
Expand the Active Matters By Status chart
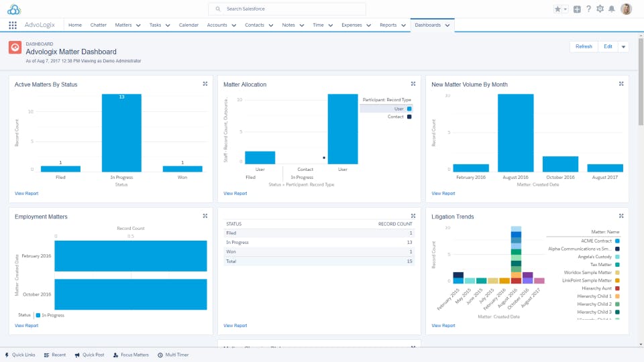point(205,84)
